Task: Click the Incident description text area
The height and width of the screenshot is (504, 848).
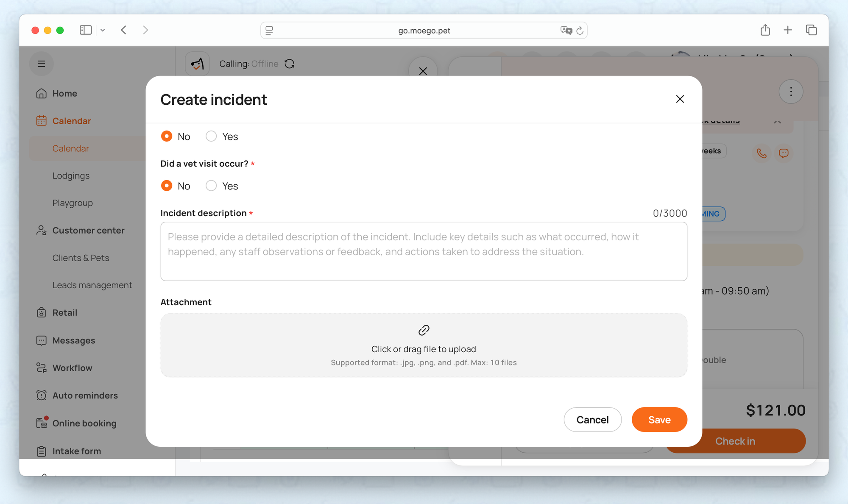Action: coord(424,251)
